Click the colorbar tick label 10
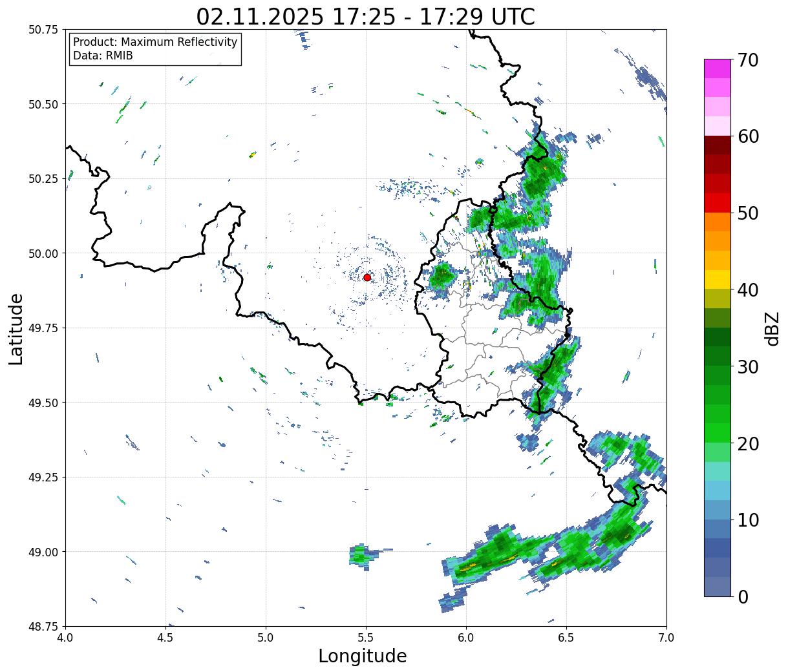 pyautogui.click(x=748, y=520)
